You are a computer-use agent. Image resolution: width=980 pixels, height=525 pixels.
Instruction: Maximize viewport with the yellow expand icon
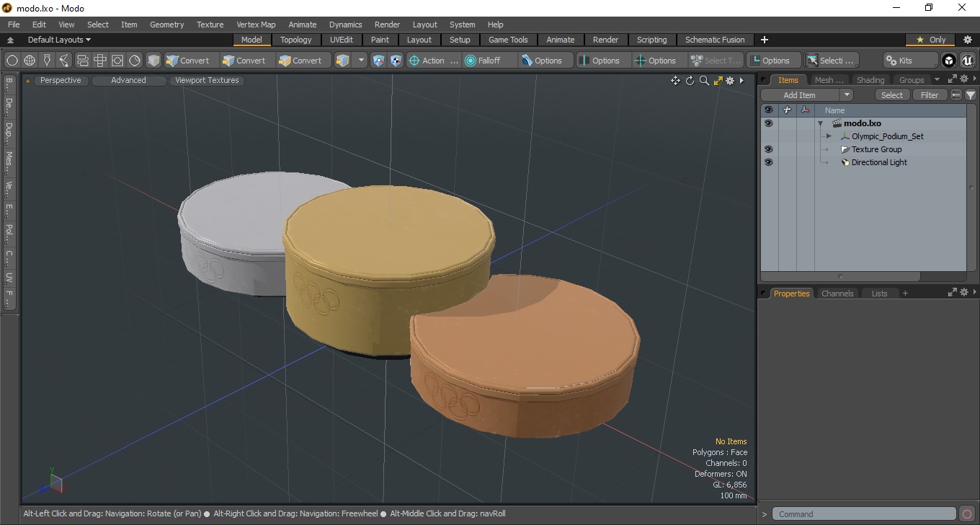pos(718,81)
